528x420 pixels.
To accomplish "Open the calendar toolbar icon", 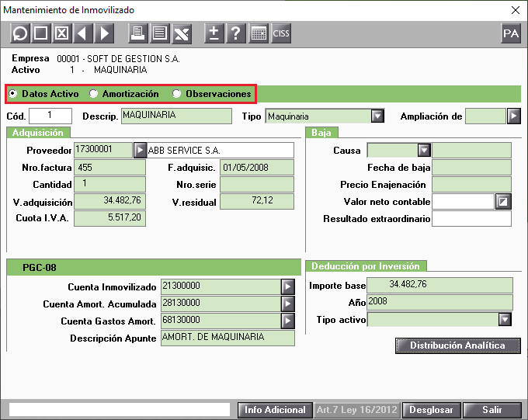I will (259, 33).
